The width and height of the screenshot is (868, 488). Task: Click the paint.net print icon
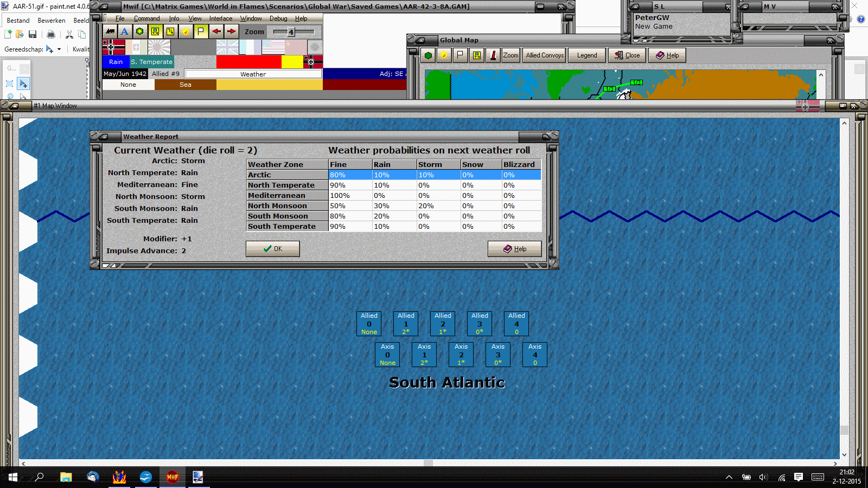coord(51,35)
